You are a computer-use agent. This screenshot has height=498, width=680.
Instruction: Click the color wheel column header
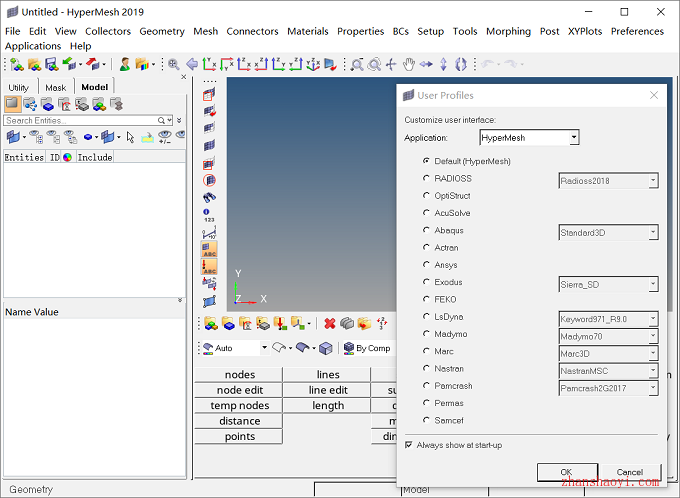click(67, 157)
